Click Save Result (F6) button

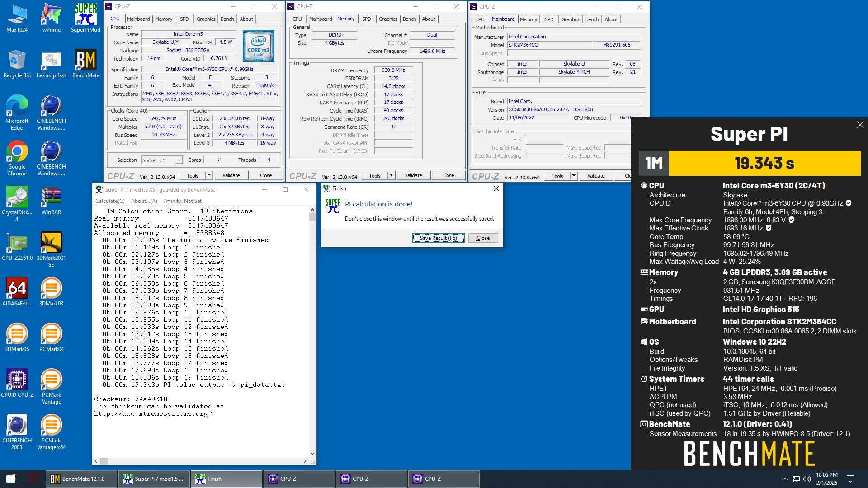click(x=438, y=238)
